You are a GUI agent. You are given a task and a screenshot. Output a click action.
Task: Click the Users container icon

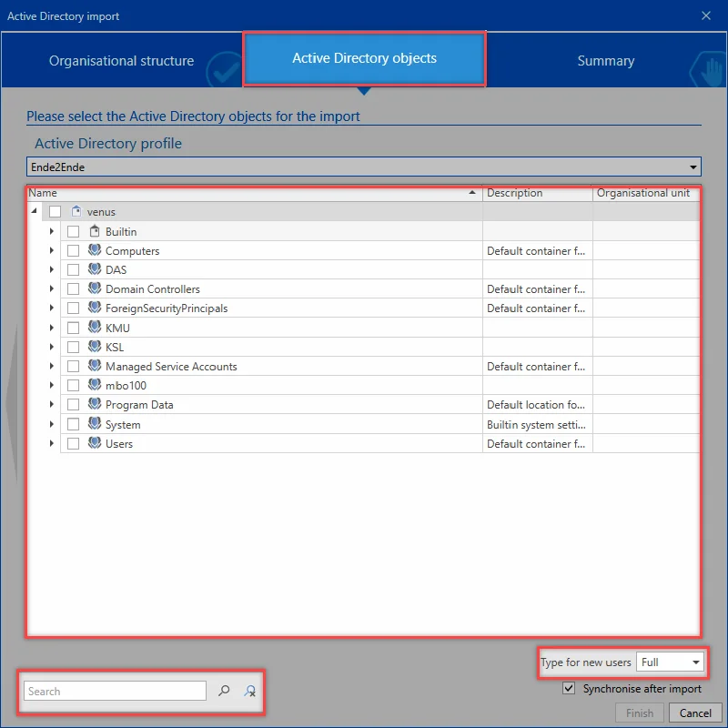pos(95,443)
